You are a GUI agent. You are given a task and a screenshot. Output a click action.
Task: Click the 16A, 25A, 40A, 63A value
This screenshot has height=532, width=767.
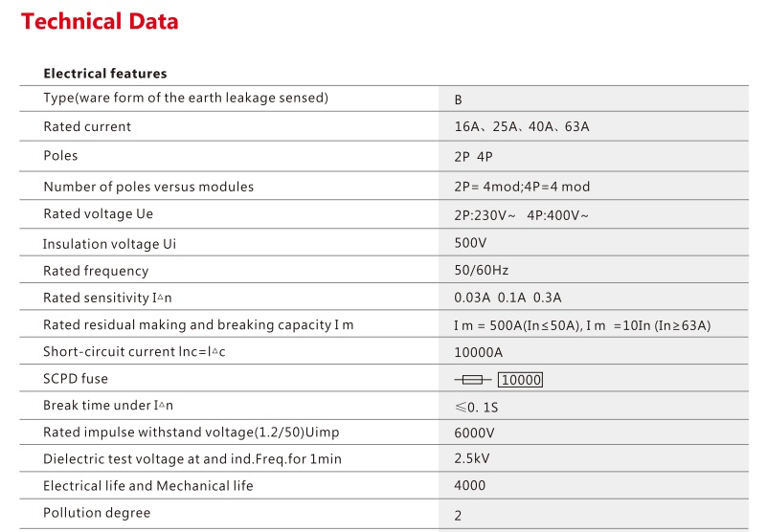click(522, 126)
